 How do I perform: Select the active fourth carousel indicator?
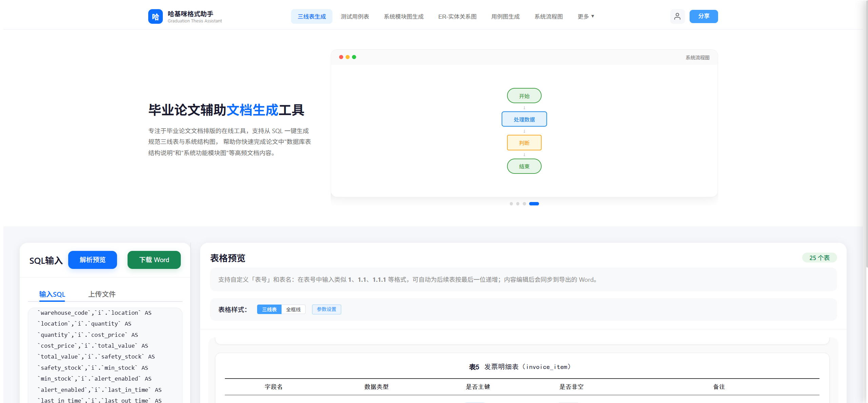click(x=534, y=204)
